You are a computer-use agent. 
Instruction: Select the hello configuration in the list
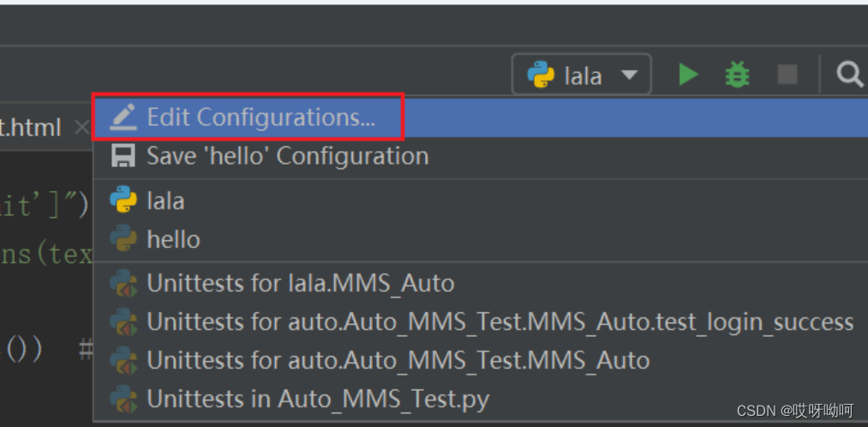[173, 239]
